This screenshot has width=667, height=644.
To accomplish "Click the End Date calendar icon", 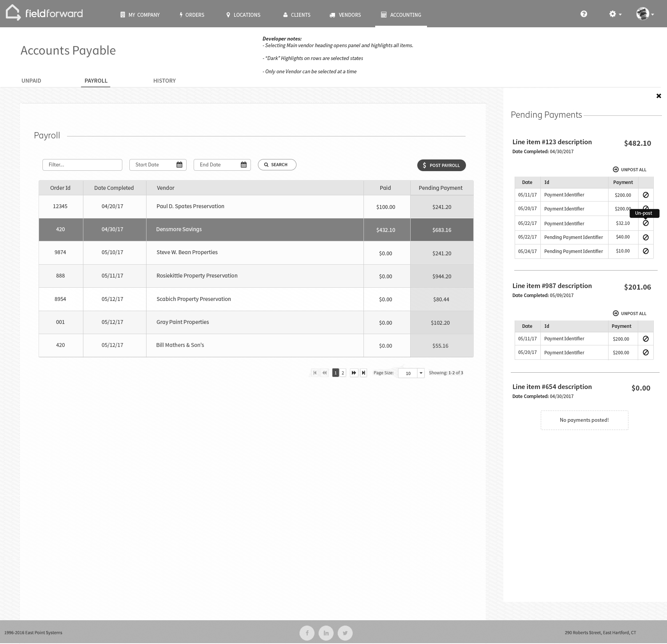I will coord(244,165).
